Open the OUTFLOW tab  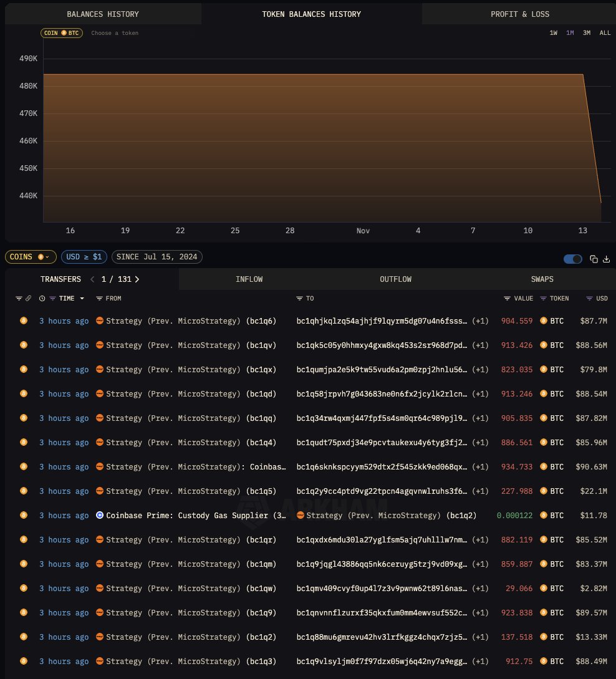(x=395, y=279)
